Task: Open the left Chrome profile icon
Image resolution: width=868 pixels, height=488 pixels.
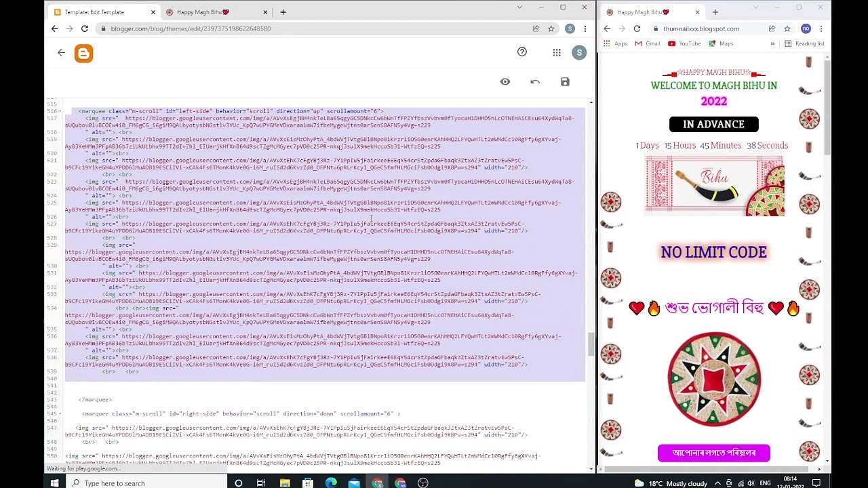Action: click(x=570, y=28)
